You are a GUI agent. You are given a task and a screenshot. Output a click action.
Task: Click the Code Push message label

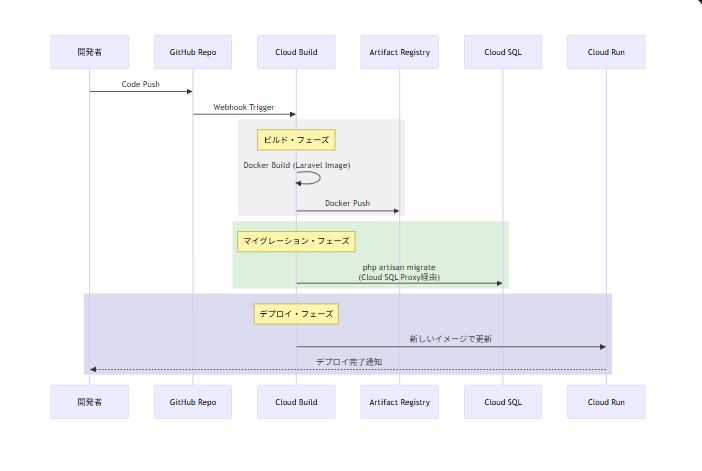pyautogui.click(x=141, y=85)
